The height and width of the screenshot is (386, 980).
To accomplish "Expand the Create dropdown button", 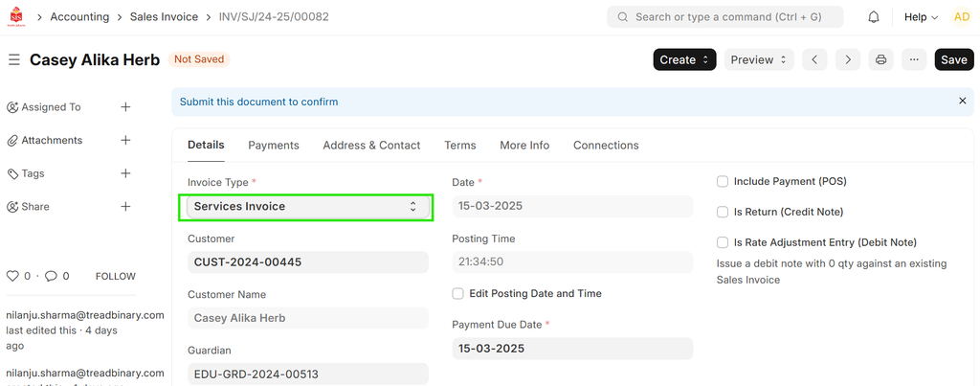I will pos(684,59).
